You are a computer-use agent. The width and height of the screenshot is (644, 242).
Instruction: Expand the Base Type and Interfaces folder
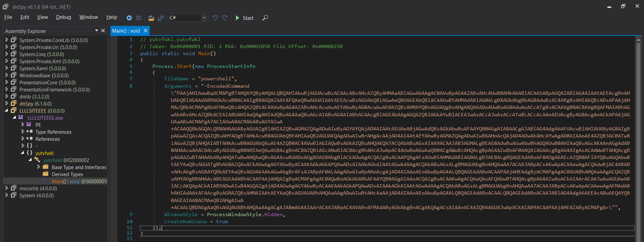pos(39,167)
